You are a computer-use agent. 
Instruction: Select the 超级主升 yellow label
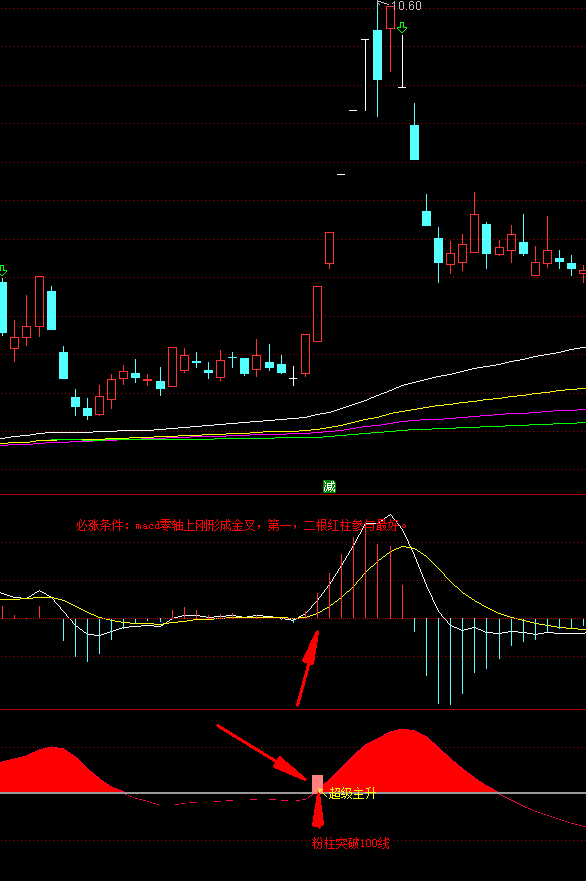coord(352,793)
